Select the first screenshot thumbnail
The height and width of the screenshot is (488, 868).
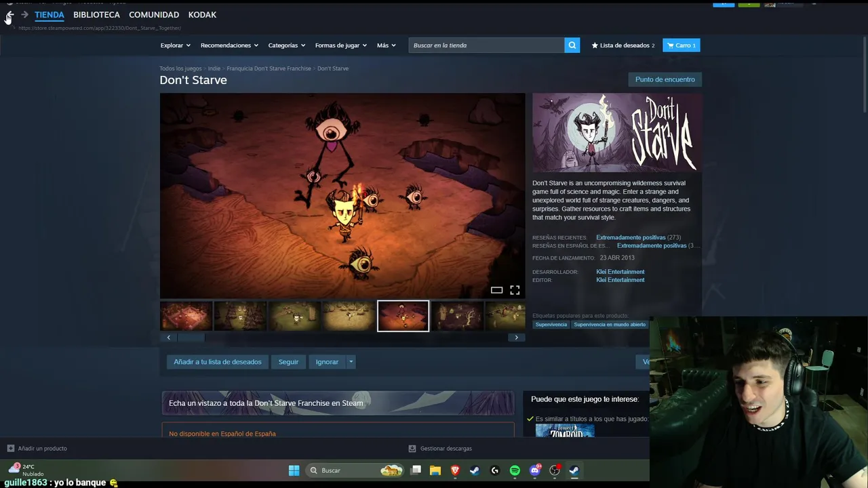click(186, 316)
